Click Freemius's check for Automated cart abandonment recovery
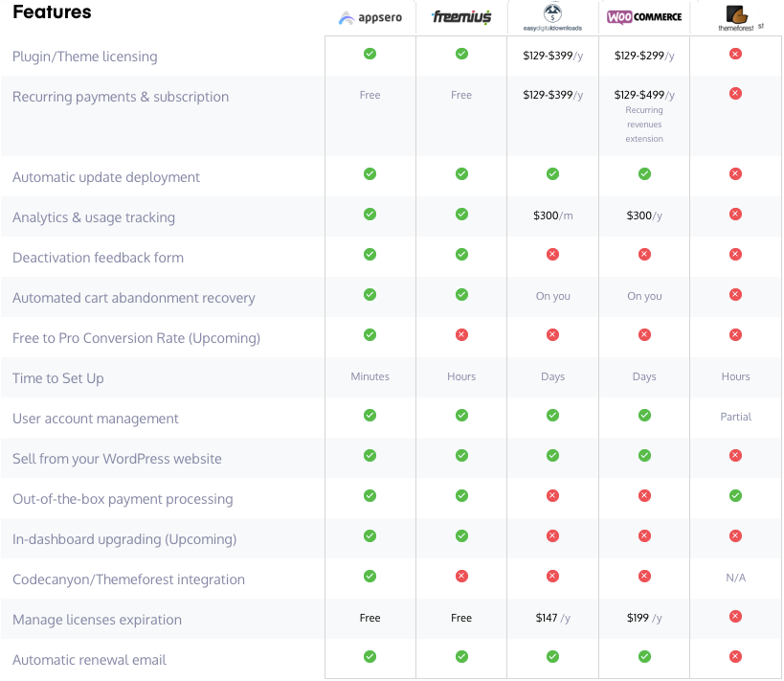 coord(461,294)
